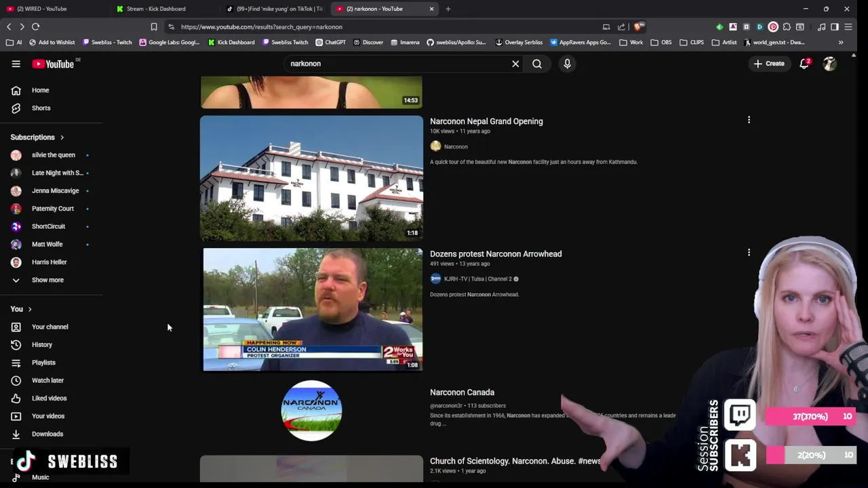Screen dimensions: 868x488
Task: Open Your videos in the sidebar
Action: click(x=47, y=416)
